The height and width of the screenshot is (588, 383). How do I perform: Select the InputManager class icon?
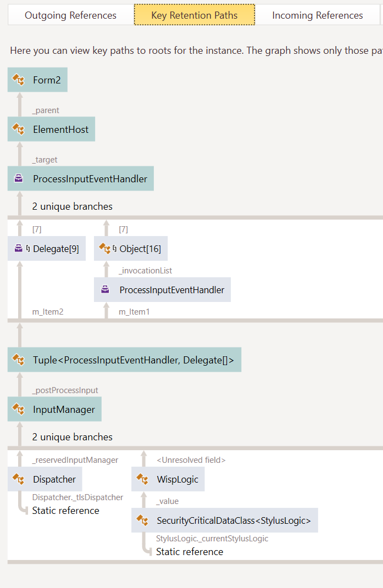pyautogui.click(x=17, y=409)
